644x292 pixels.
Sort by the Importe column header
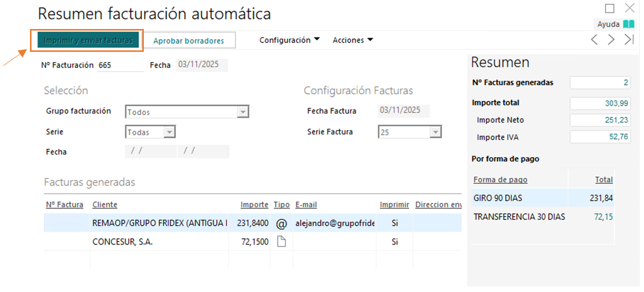[x=254, y=205]
